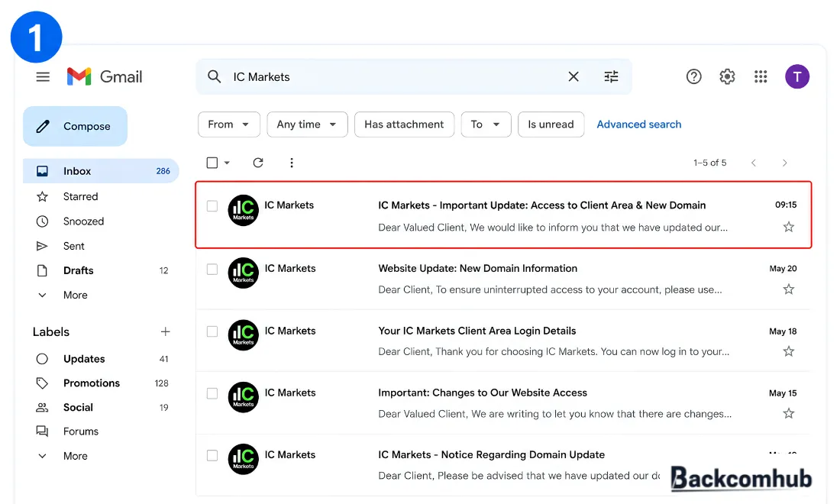Click the Compose button
The height and width of the screenshot is (504, 840).
pos(75,127)
